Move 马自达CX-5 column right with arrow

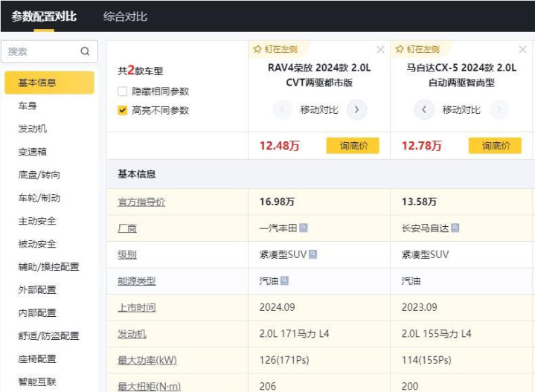(499, 109)
